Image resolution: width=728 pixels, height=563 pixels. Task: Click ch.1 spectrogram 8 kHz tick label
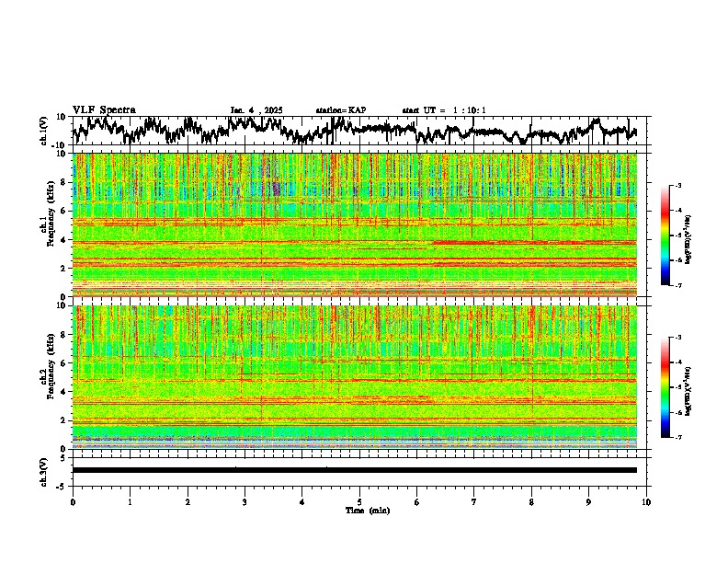(x=65, y=182)
